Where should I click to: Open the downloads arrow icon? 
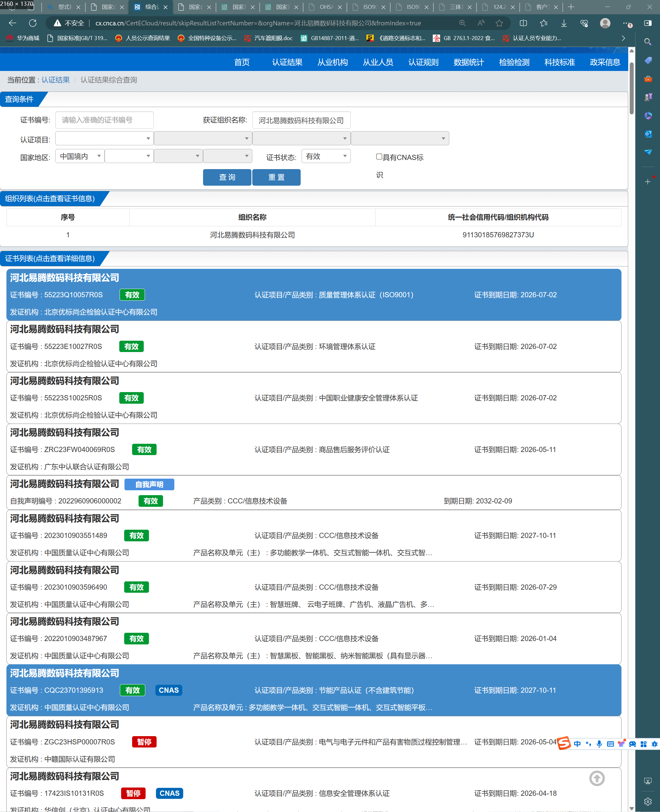564,23
